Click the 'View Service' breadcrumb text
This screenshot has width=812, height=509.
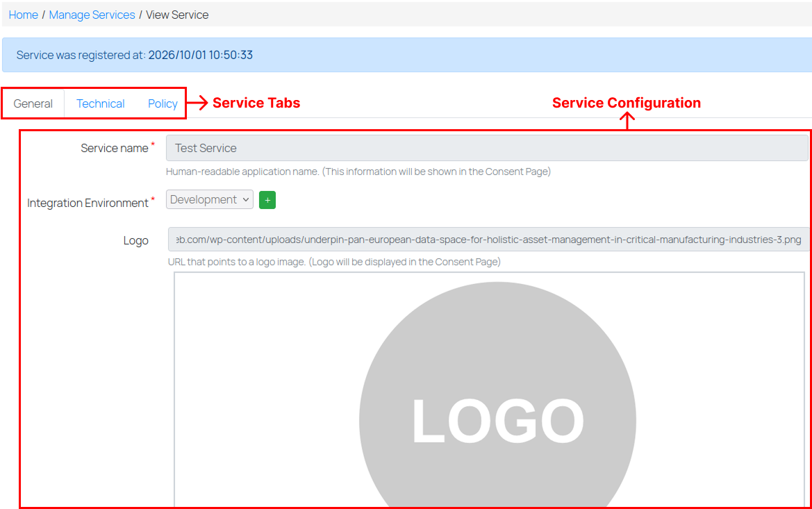177,15
